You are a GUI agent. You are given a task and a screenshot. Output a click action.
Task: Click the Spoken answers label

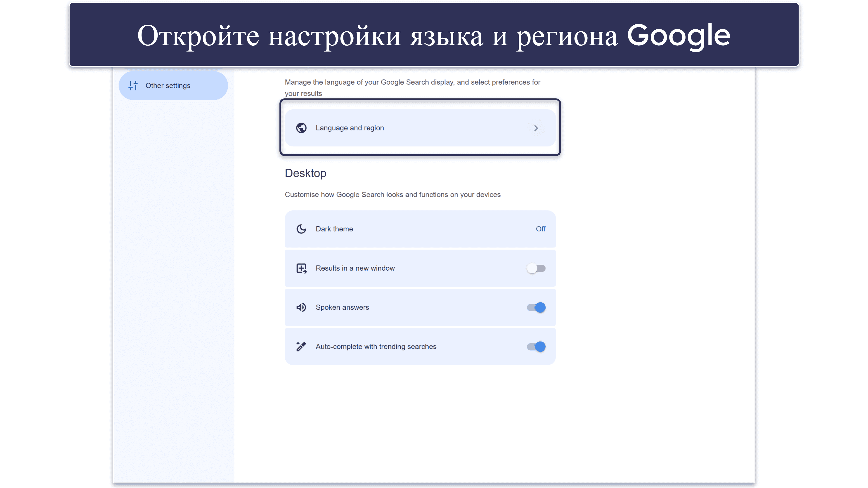pos(342,307)
